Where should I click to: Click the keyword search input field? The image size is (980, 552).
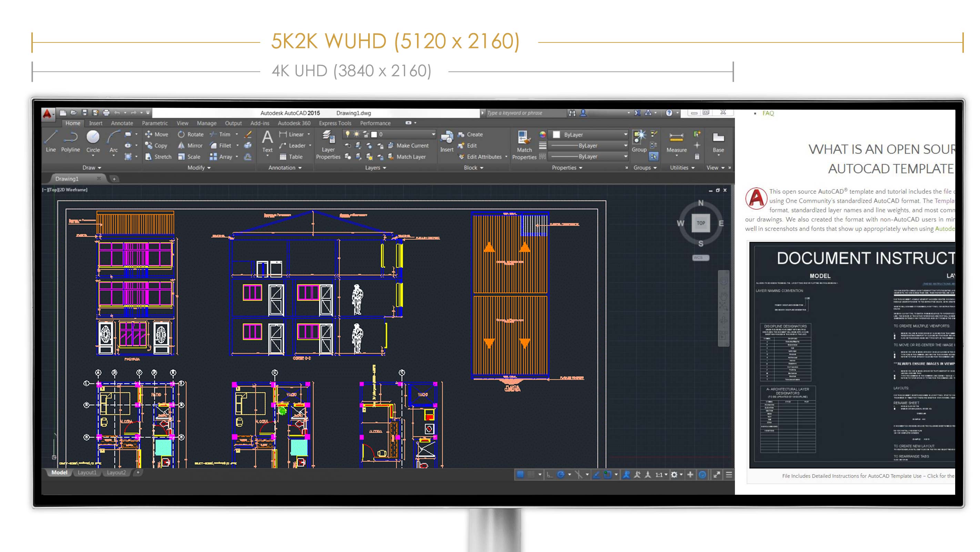tap(526, 113)
